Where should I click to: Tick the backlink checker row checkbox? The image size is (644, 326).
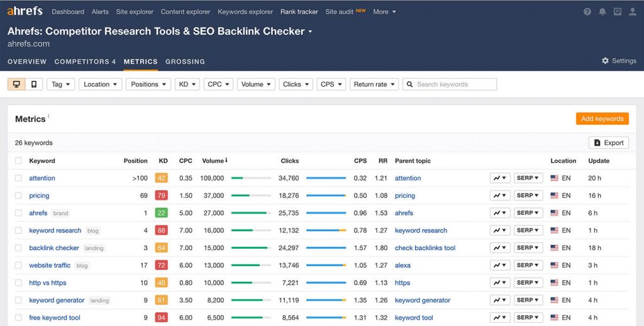pos(18,248)
